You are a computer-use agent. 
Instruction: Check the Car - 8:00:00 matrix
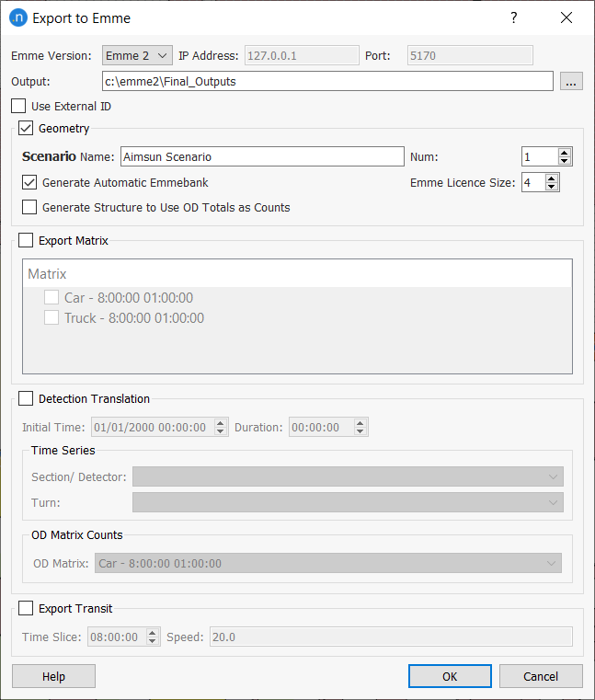[x=51, y=297]
